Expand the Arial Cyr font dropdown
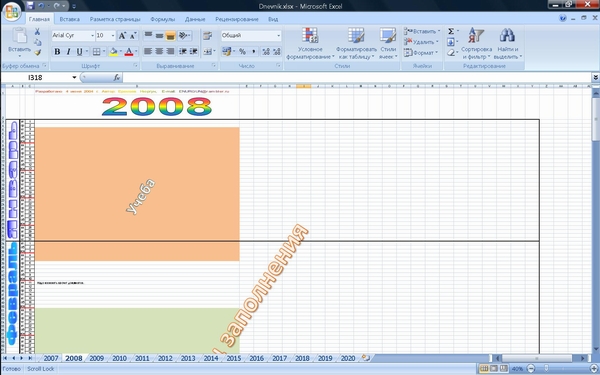The width and height of the screenshot is (600, 375). [x=92, y=36]
